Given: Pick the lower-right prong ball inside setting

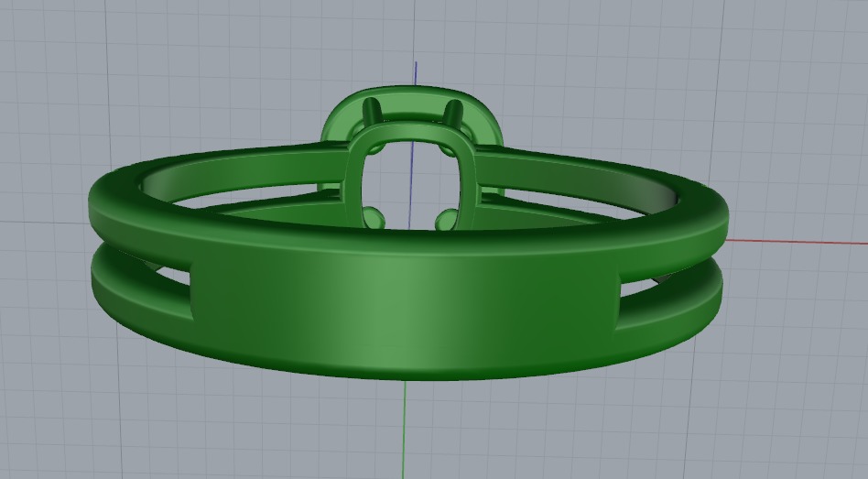Looking at the screenshot, I should 446,220.
